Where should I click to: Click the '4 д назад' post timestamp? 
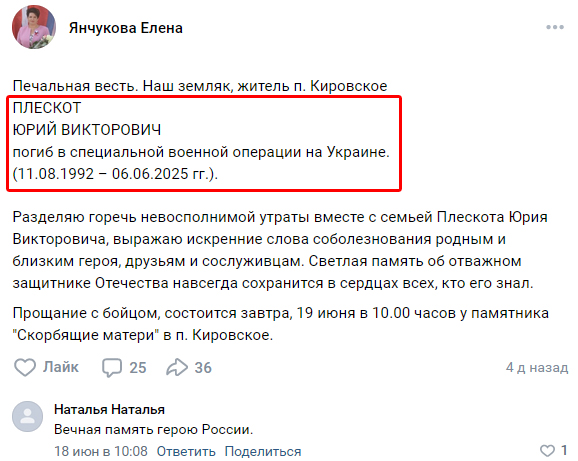pyautogui.click(x=537, y=367)
